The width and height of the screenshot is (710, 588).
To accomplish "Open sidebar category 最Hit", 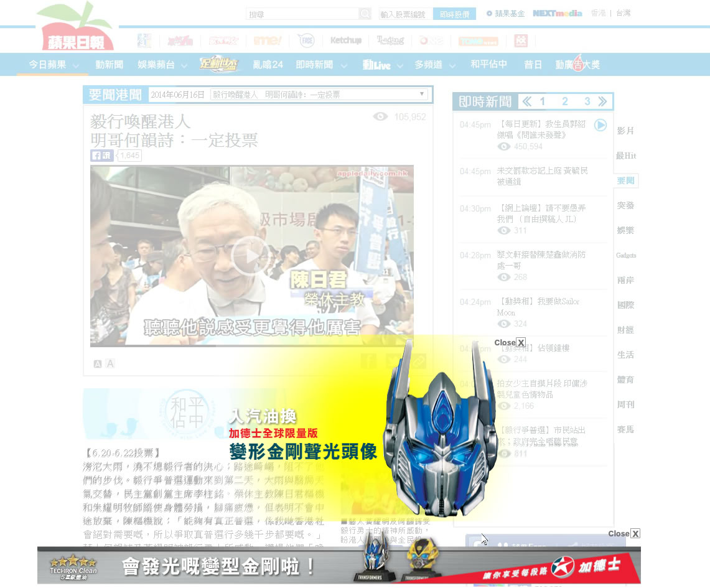I will click(x=626, y=156).
